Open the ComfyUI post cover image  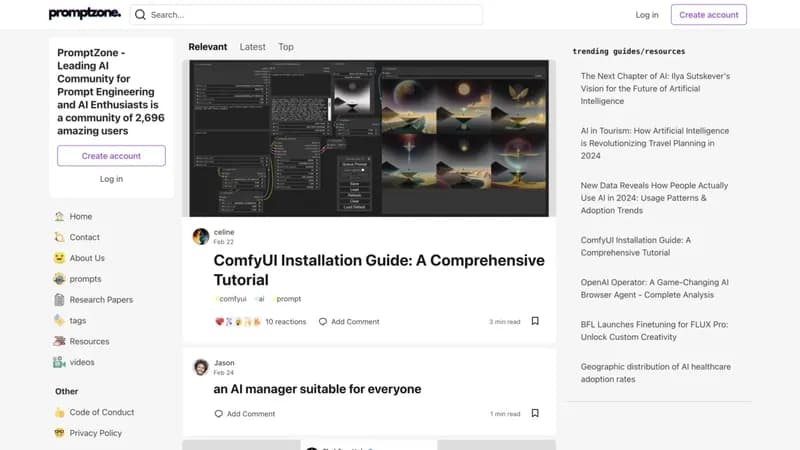coord(369,138)
